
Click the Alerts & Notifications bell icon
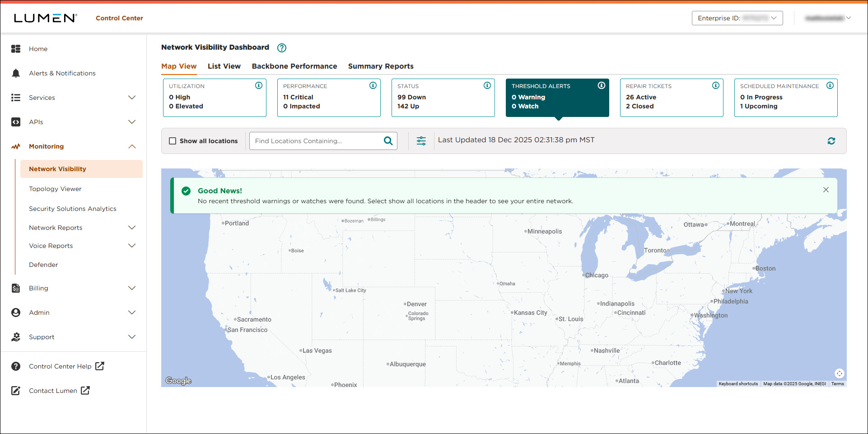[x=16, y=73]
